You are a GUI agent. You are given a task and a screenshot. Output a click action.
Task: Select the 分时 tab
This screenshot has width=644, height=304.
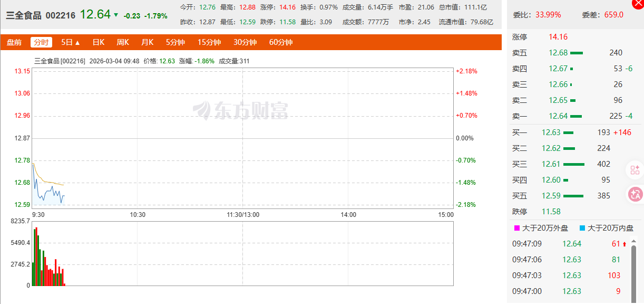[x=41, y=42]
